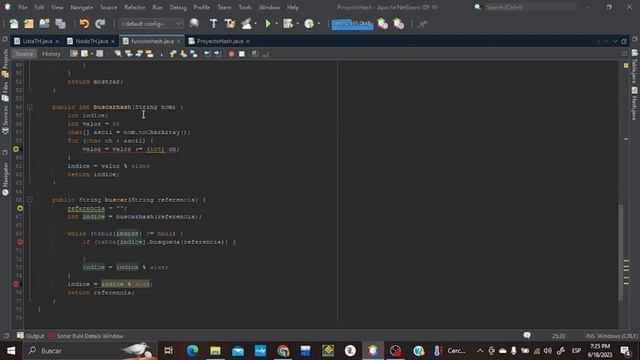Switch editor to Source view
The image size is (640, 360).
[x=24, y=54]
